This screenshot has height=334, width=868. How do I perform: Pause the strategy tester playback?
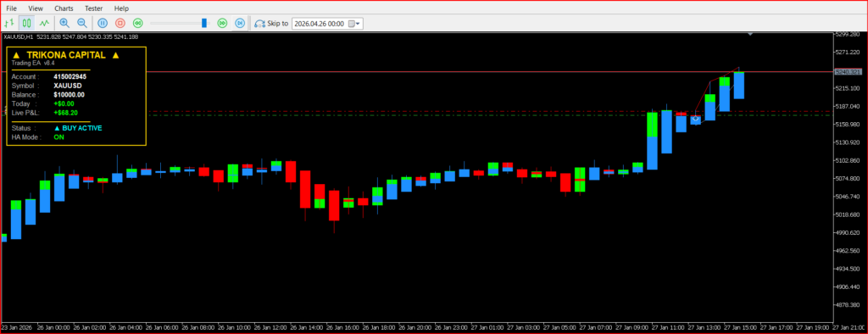[x=103, y=23]
